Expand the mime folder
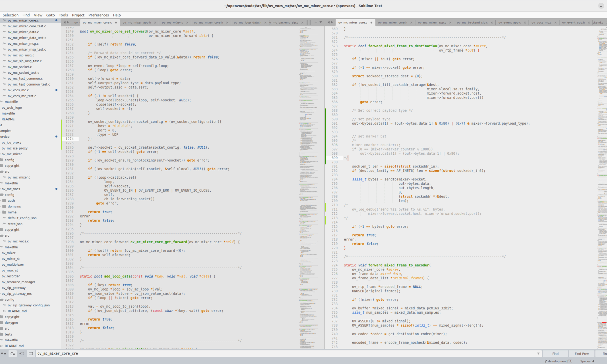Screen dimensions: 607x364 pos(12,212)
